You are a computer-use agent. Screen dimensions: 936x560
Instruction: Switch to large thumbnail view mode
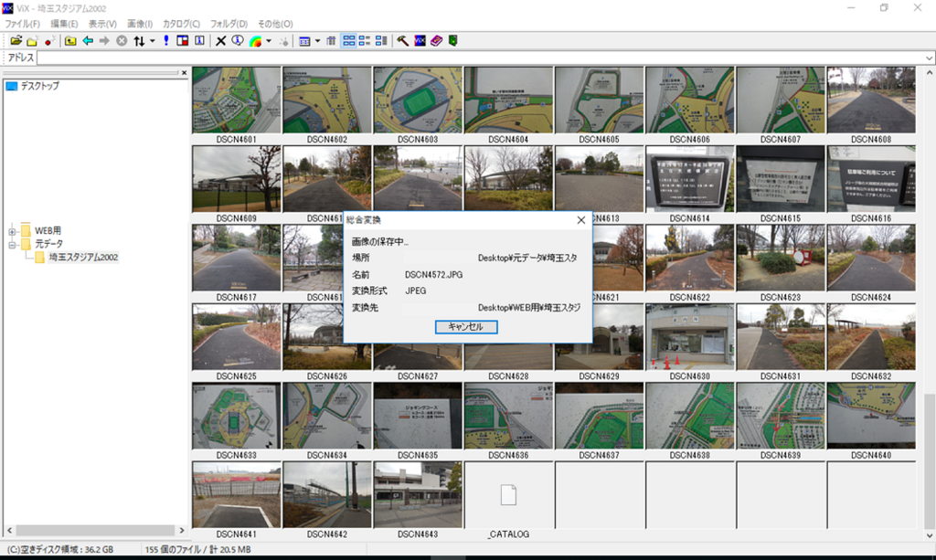348,40
